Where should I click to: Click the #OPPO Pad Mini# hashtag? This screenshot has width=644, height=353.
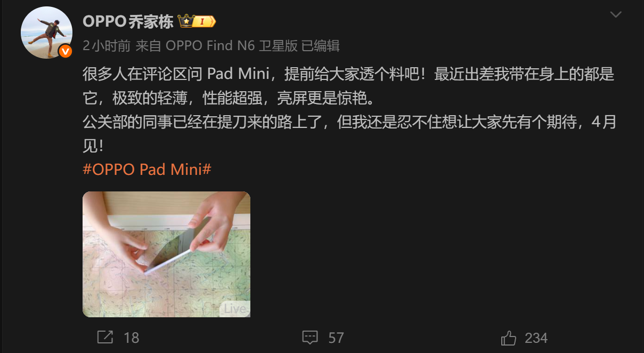148,169
